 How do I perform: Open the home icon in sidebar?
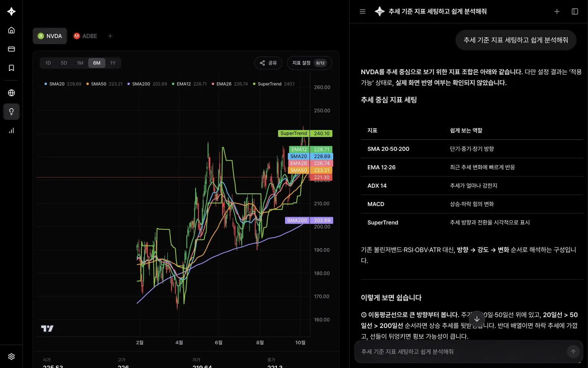pos(11,30)
